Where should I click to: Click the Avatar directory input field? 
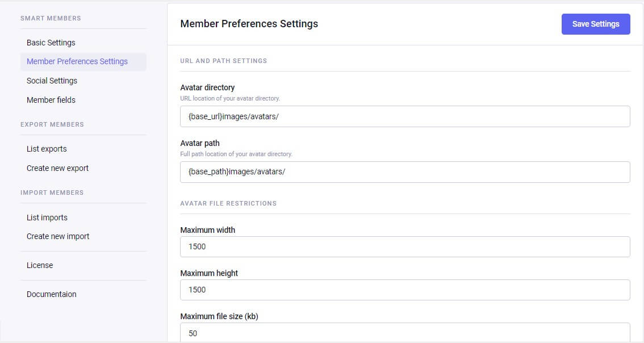coord(405,116)
